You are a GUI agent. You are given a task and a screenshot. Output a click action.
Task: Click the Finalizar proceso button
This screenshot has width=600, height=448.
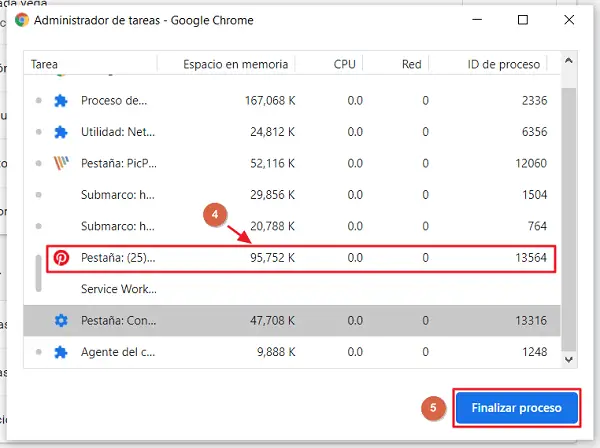517,408
